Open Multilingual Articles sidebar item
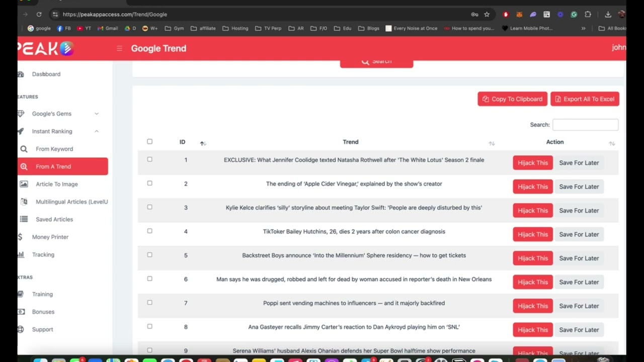This screenshot has height=362, width=644. (71, 202)
